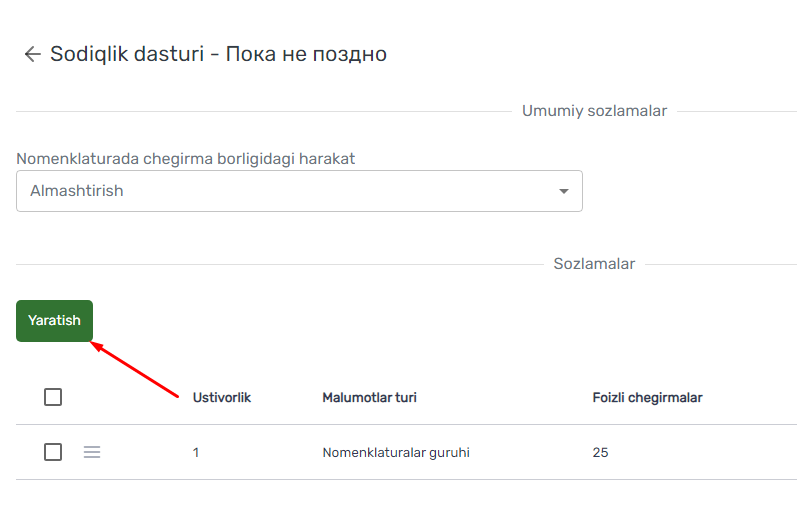Open the Almashtirish combo box field
The height and width of the screenshot is (513, 797).
pyautogui.click(x=299, y=191)
